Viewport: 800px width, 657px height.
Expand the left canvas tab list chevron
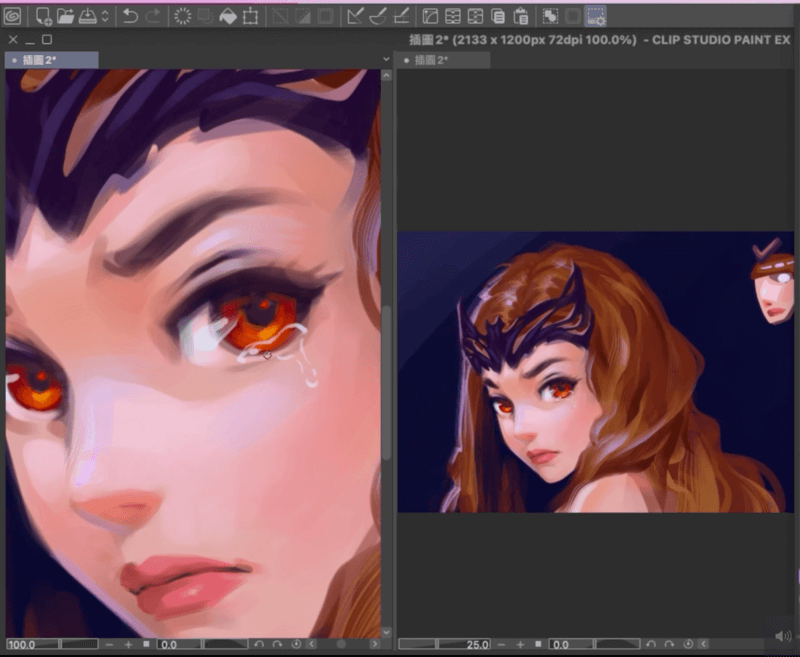point(387,60)
